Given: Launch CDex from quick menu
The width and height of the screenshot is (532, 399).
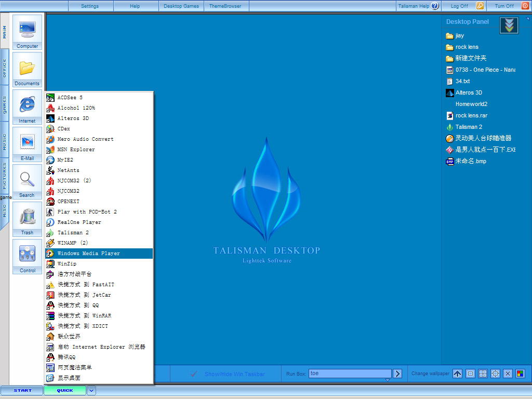Looking at the screenshot, I should pos(99,129).
